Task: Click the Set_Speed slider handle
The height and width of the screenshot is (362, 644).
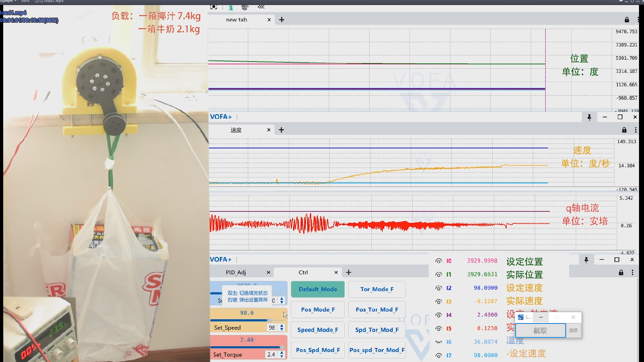Action: pyautogui.click(x=270, y=320)
